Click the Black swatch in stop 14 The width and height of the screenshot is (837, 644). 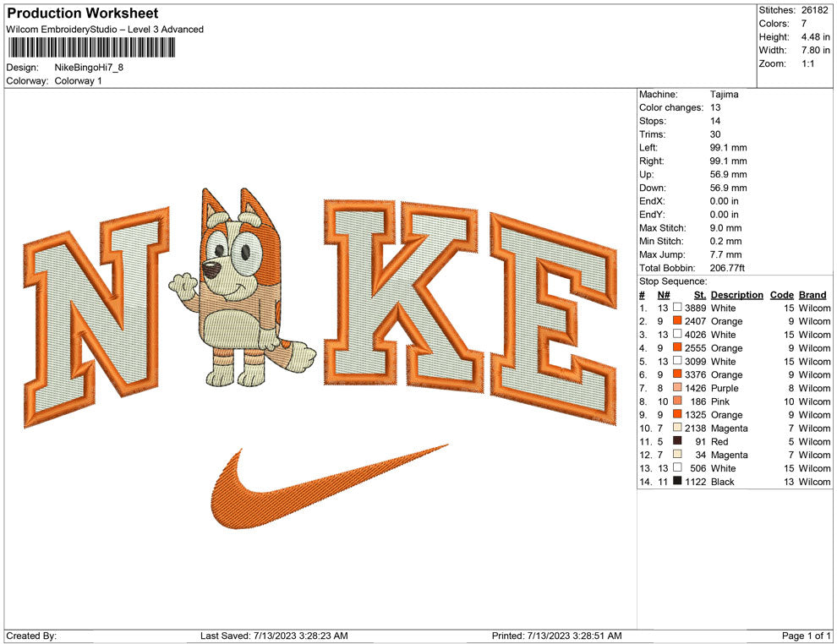click(x=677, y=480)
